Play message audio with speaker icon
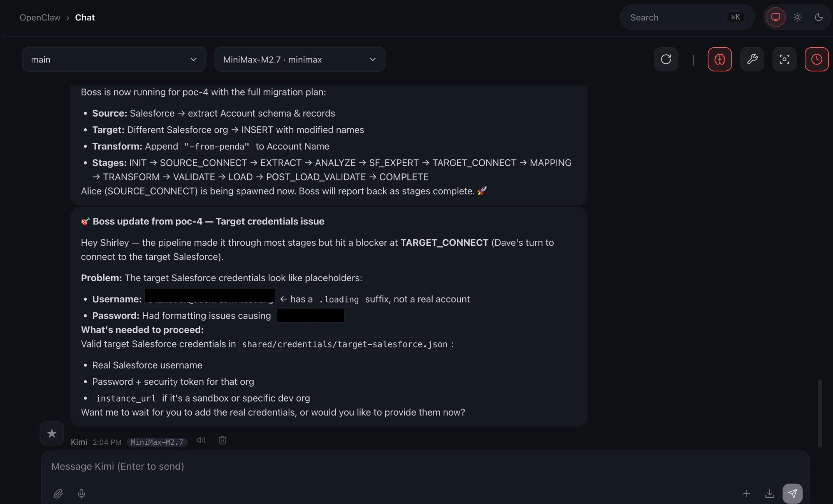Image resolution: width=833 pixels, height=504 pixels. 201,440
